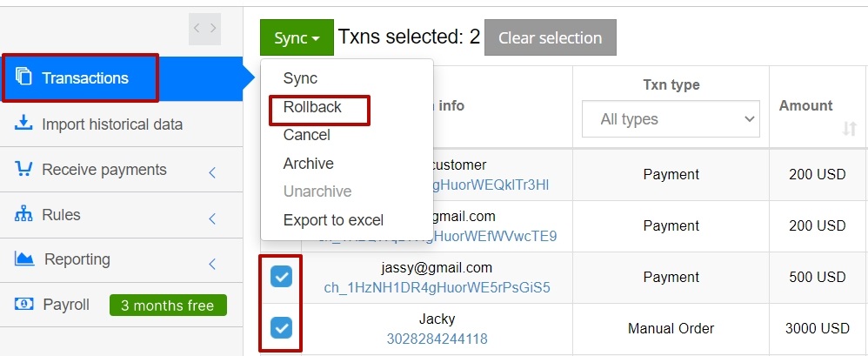Expand the Receive payments chevron

212,172
